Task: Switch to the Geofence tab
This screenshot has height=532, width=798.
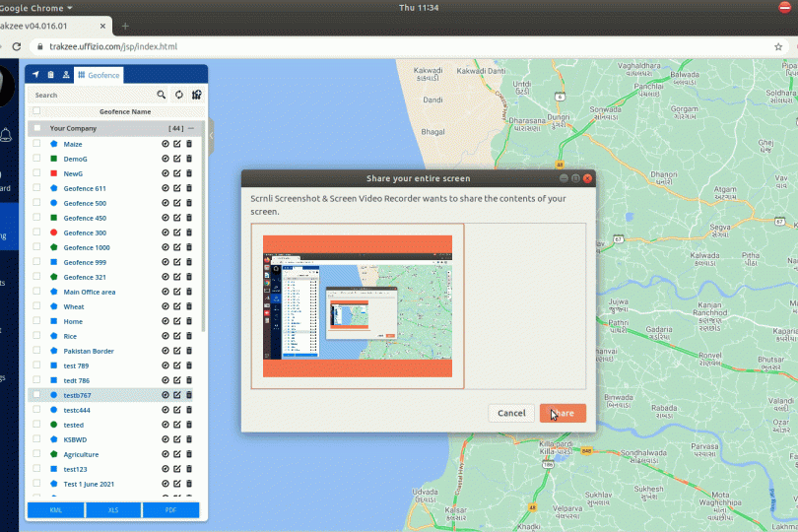Action: click(x=99, y=75)
